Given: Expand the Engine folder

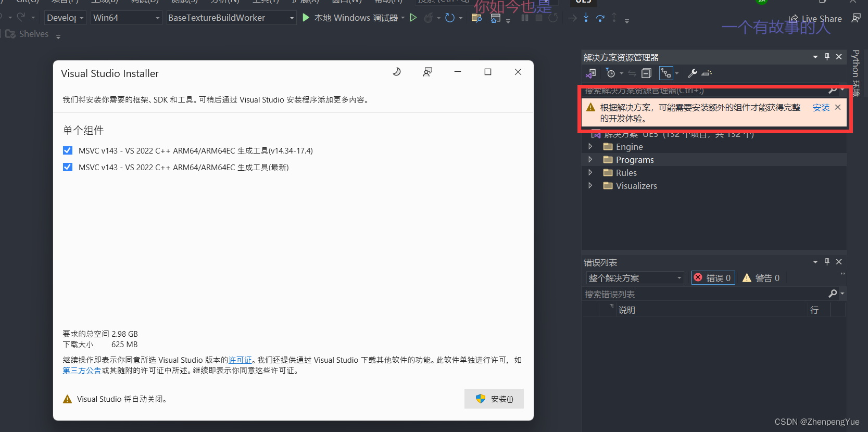Looking at the screenshot, I should click(x=590, y=147).
